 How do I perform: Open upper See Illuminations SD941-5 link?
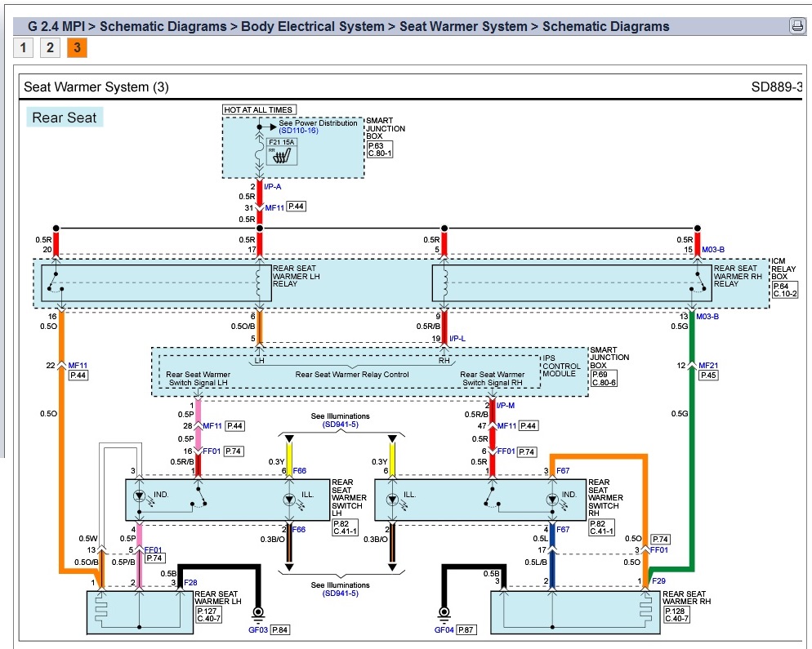(340, 425)
